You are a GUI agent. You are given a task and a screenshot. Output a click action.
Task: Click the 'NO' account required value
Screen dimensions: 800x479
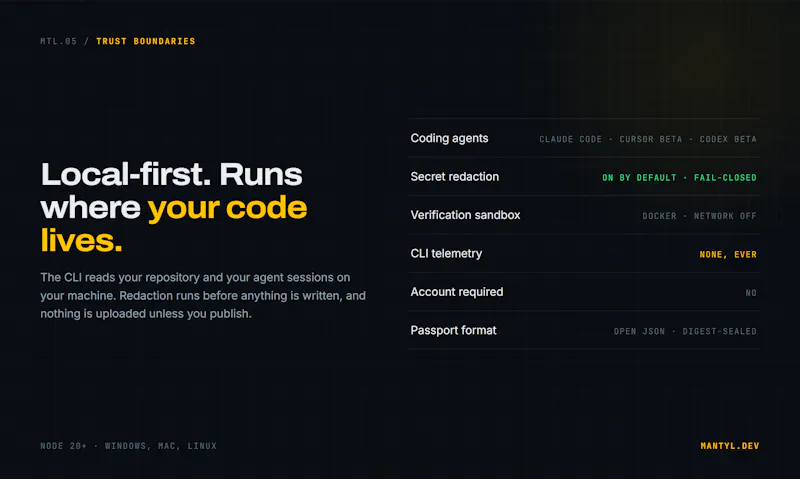point(751,293)
